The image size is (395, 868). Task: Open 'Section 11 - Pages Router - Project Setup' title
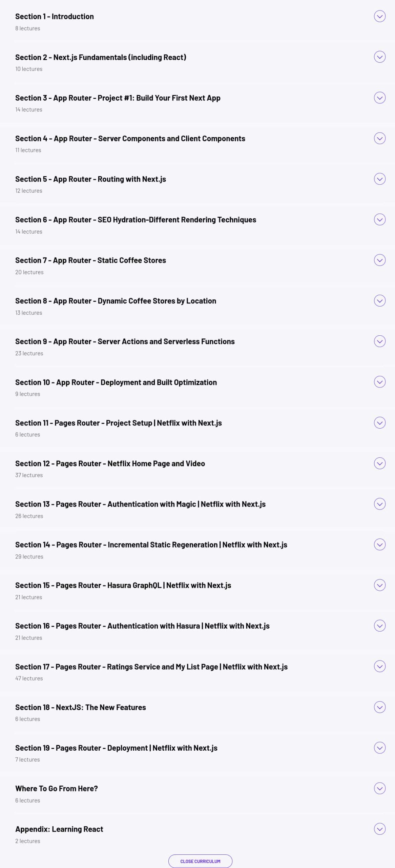[119, 423]
